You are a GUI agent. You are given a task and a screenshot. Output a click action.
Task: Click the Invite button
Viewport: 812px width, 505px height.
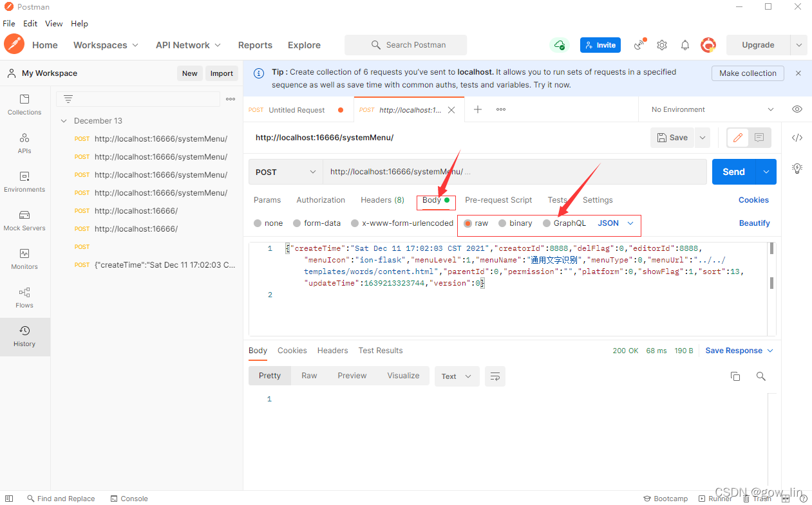click(x=600, y=45)
